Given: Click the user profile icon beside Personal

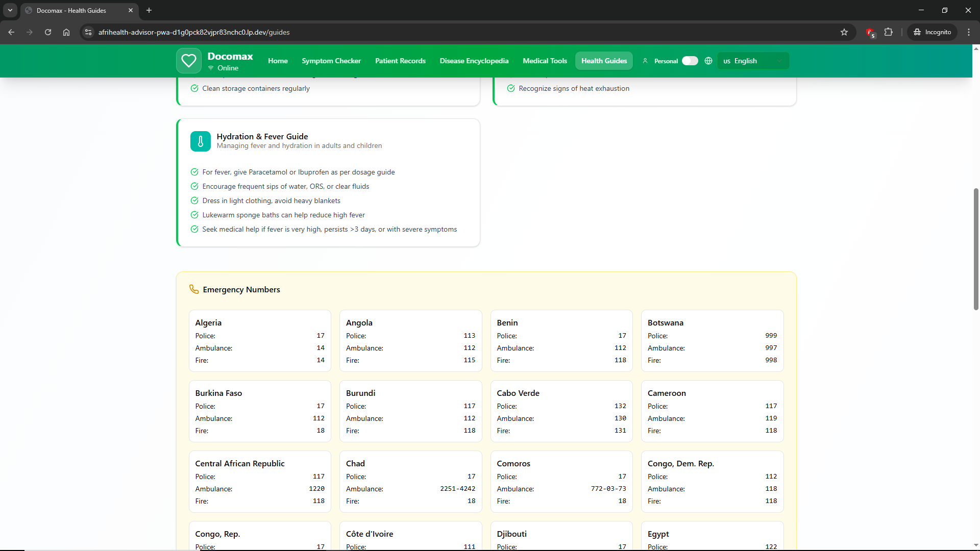Looking at the screenshot, I should tap(645, 61).
